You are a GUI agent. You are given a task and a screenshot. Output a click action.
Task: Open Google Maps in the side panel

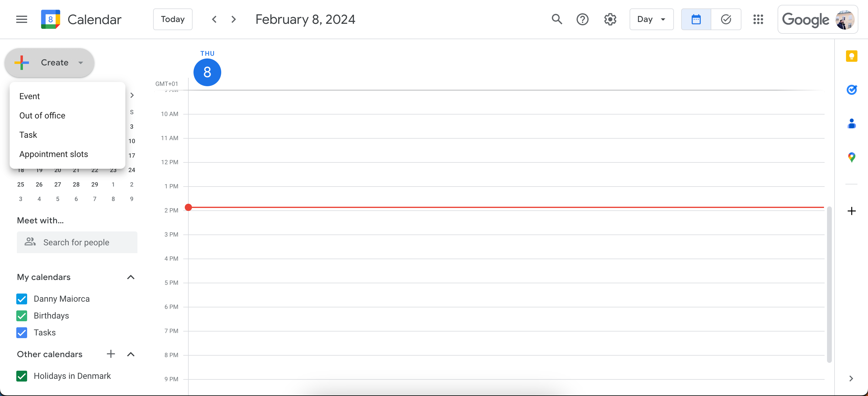(x=852, y=157)
